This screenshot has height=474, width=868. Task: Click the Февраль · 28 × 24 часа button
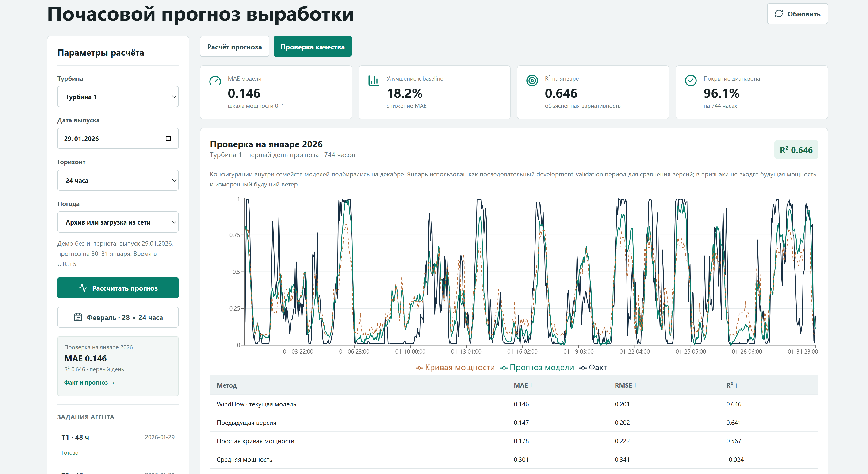118,317
